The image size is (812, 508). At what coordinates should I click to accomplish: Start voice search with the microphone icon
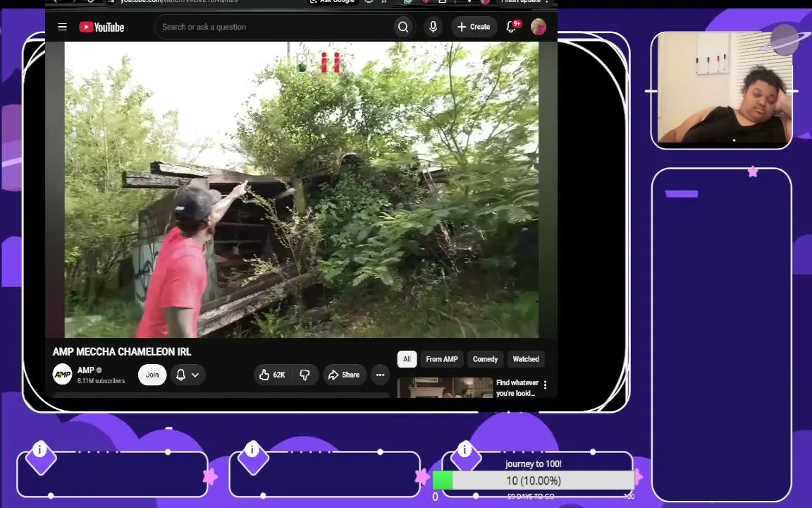(x=433, y=27)
